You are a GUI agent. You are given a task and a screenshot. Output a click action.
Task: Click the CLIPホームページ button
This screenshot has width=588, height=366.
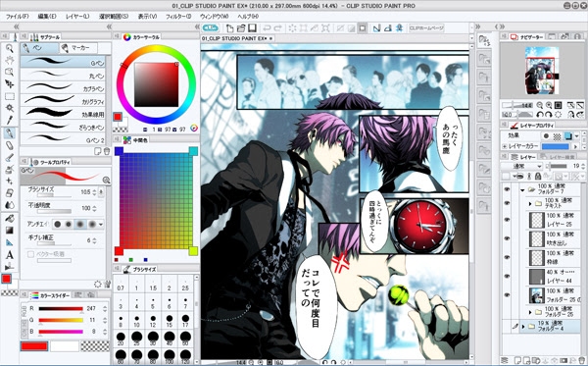426,28
